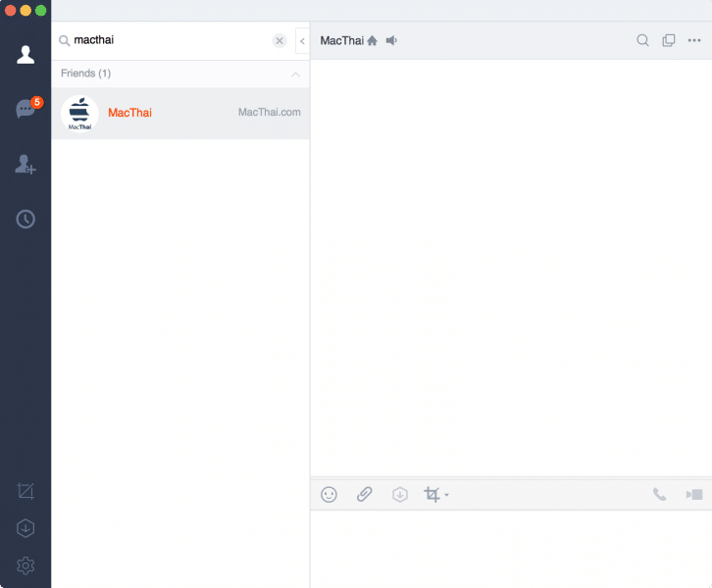Open emoji sticker picker

(x=329, y=494)
